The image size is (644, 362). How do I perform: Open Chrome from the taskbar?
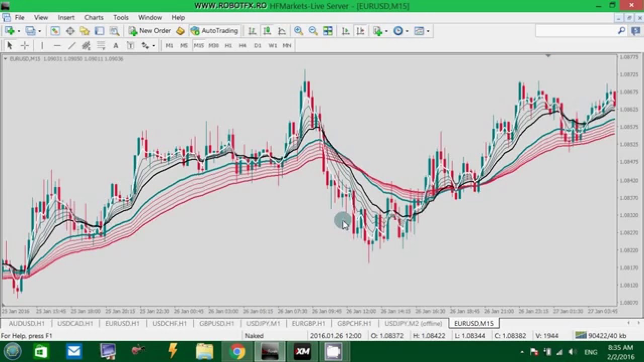click(x=237, y=351)
